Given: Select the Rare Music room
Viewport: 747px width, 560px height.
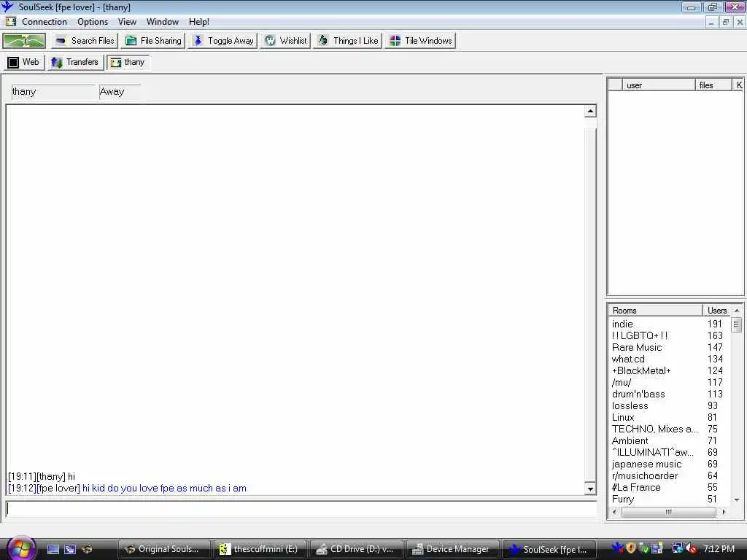Looking at the screenshot, I should pyautogui.click(x=669, y=348).
